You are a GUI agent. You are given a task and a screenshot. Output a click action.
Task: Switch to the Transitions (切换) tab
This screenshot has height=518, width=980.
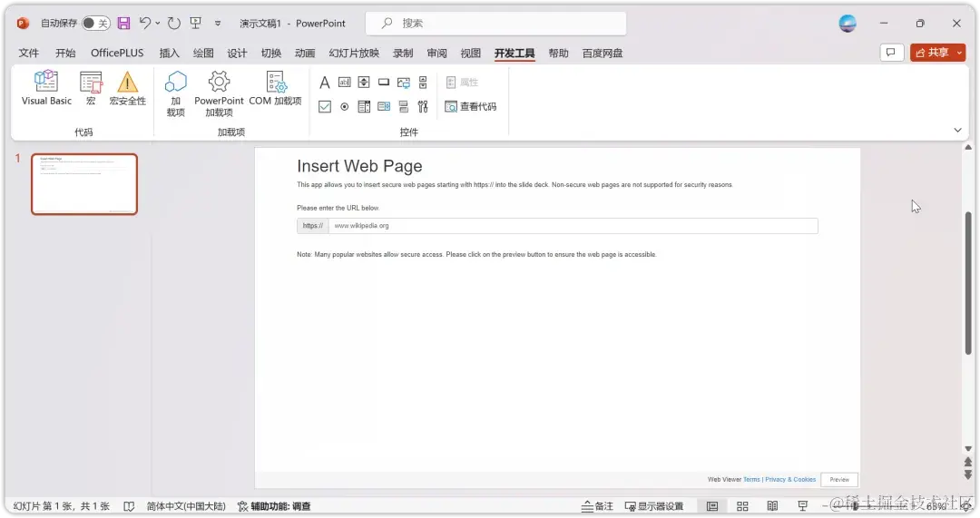coord(270,54)
